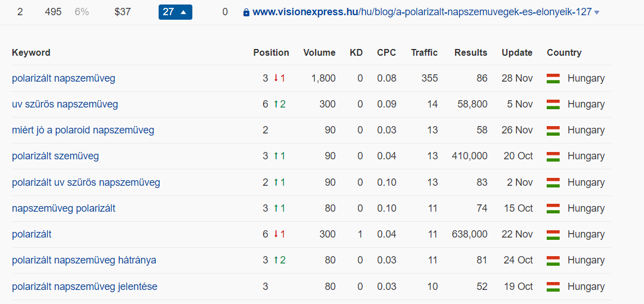
Task: Click green up arrow in uv szűrős row
Action: (x=276, y=104)
